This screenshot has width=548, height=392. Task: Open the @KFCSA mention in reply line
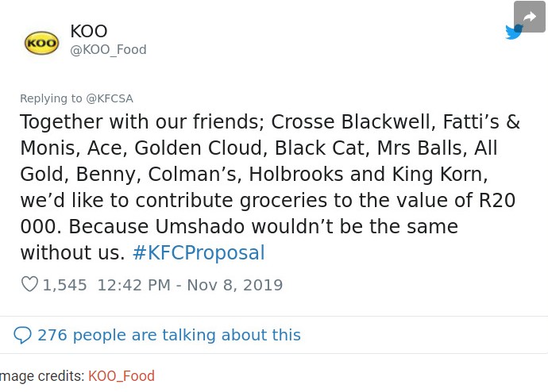click(110, 98)
